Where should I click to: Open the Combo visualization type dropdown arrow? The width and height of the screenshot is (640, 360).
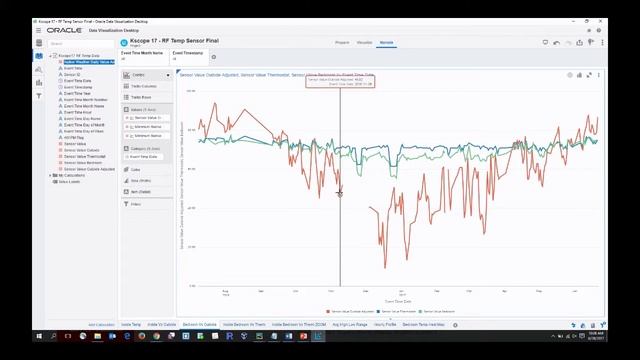168,75
